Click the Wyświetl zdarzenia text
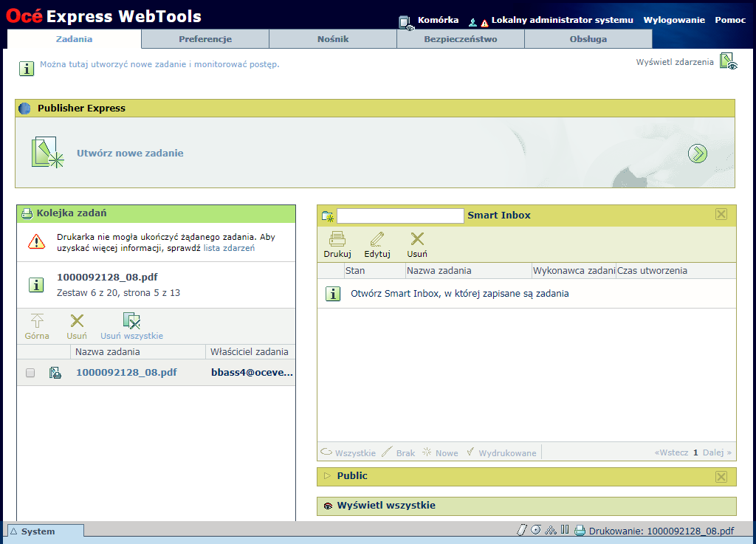756x544 pixels. coord(675,62)
